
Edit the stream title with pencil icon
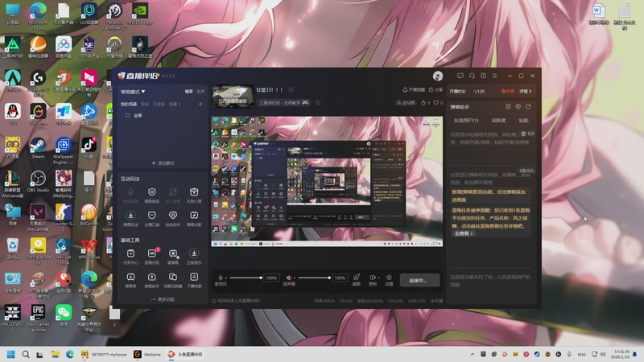[x=291, y=89]
